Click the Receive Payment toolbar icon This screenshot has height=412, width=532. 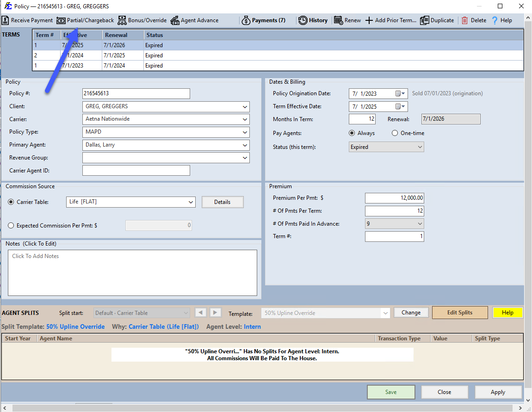[5, 20]
